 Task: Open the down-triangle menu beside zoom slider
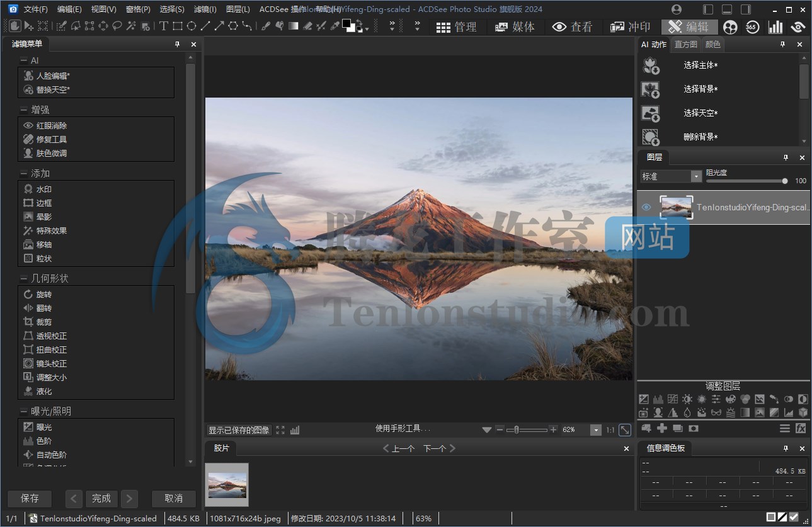click(486, 430)
